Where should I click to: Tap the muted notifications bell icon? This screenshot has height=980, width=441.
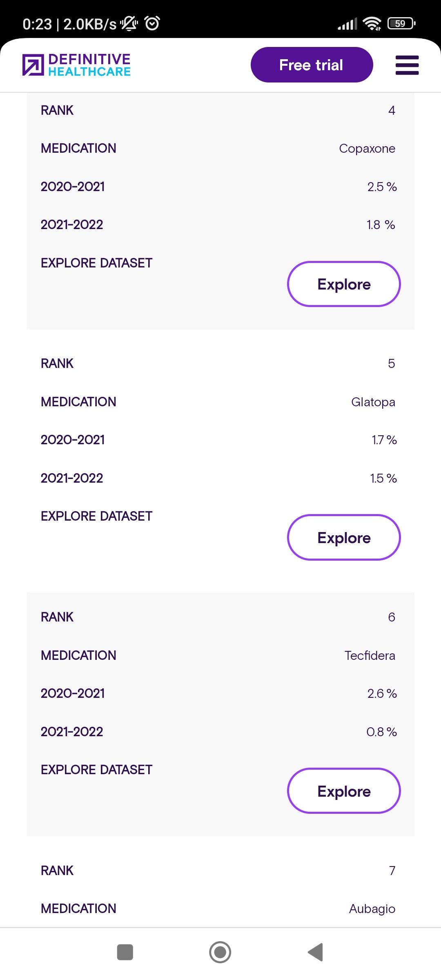click(129, 24)
